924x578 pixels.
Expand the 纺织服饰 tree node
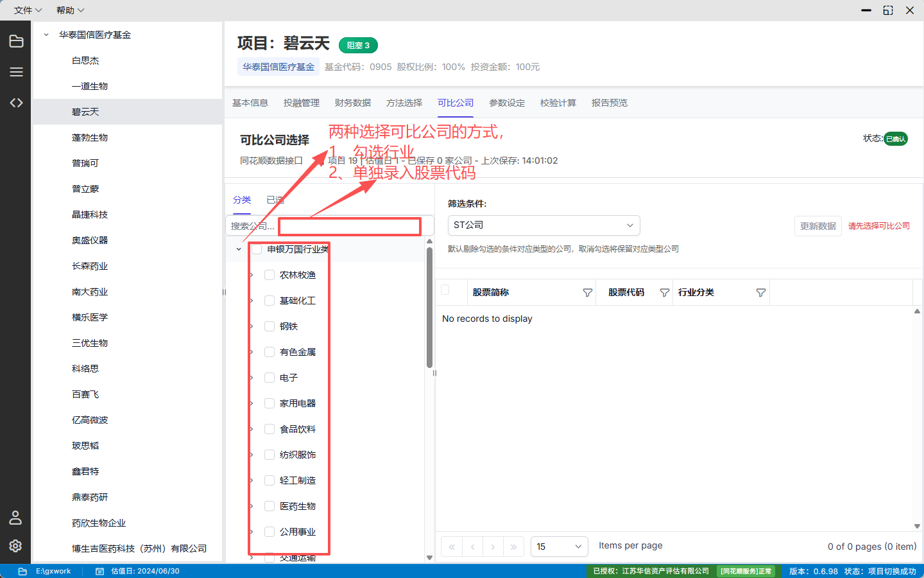pos(252,455)
